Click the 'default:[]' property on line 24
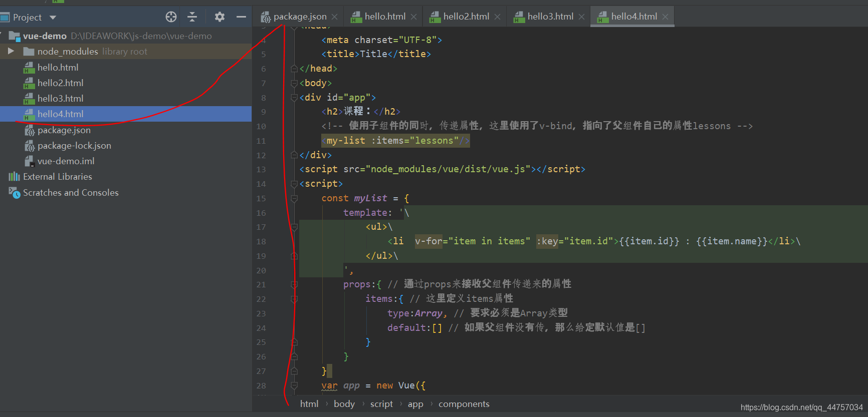 (414, 328)
